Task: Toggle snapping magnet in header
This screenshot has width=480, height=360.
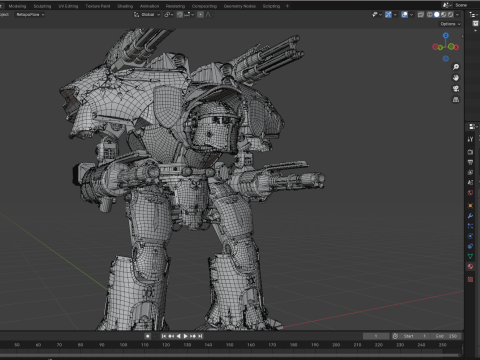Action: (x=179, y=15)
